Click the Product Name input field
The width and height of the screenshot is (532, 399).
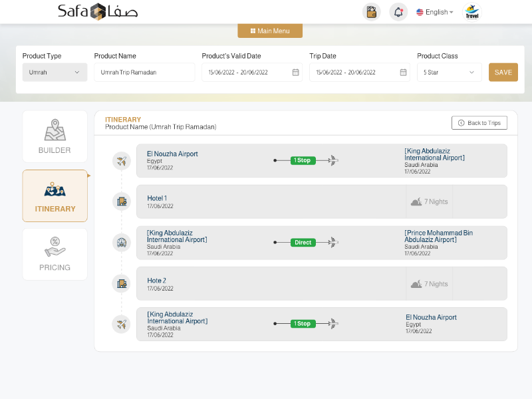(144, 72)
